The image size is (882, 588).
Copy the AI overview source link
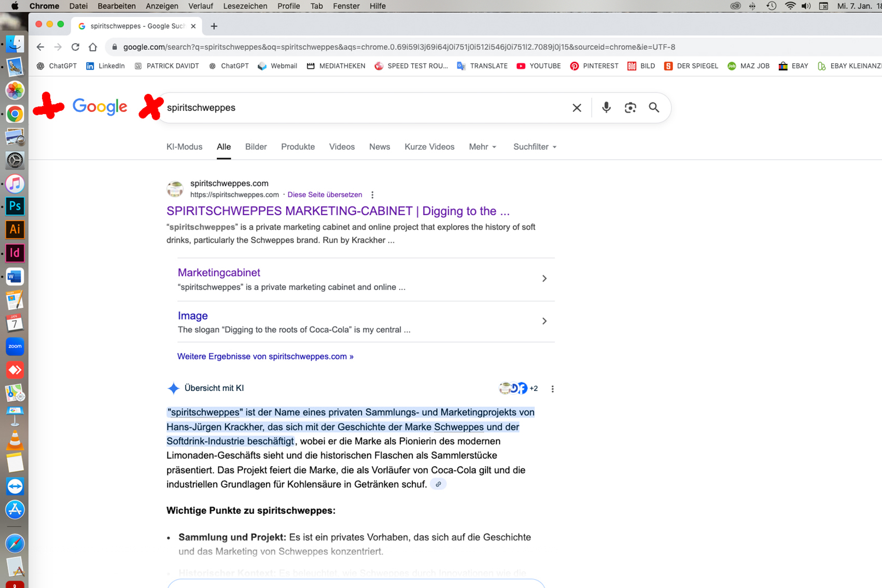pos(438,484)
